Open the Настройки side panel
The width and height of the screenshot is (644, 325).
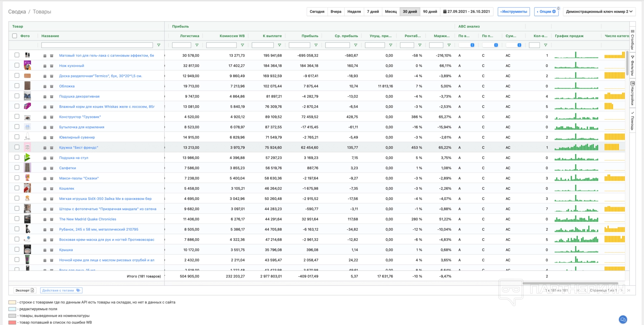632,93
